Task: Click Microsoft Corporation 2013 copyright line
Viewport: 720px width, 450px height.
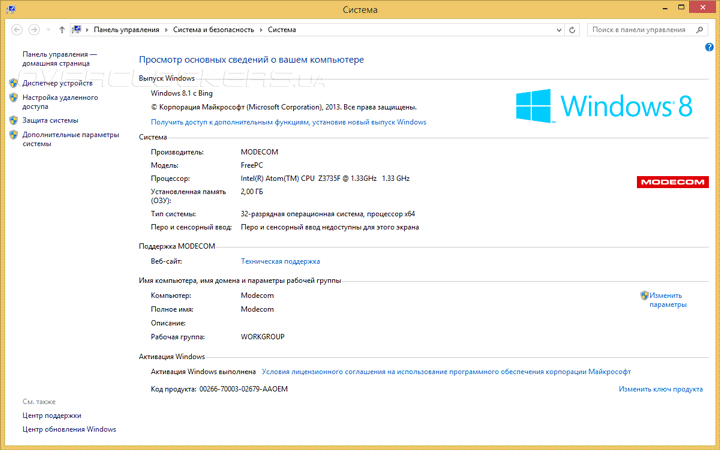Action: coord(284,107)
